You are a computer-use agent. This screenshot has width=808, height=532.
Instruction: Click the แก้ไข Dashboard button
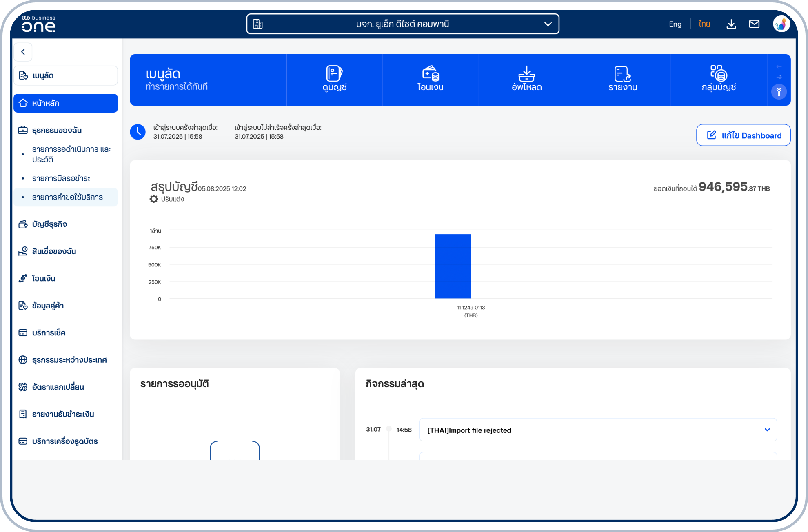click(743, 135)
